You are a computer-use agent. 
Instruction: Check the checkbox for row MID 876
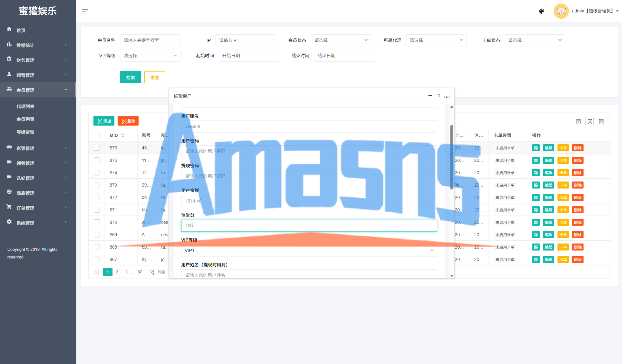[x=97, y=148]
